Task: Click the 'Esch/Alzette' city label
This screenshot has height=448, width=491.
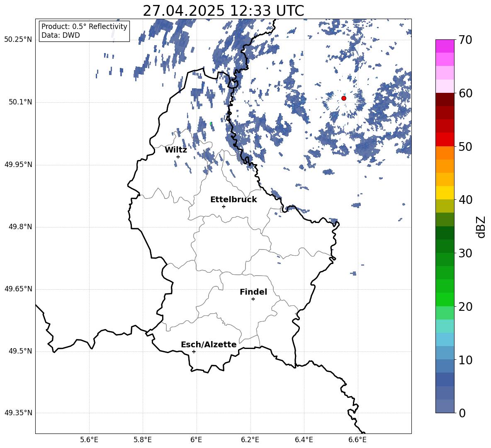Action: pos(209,344)
